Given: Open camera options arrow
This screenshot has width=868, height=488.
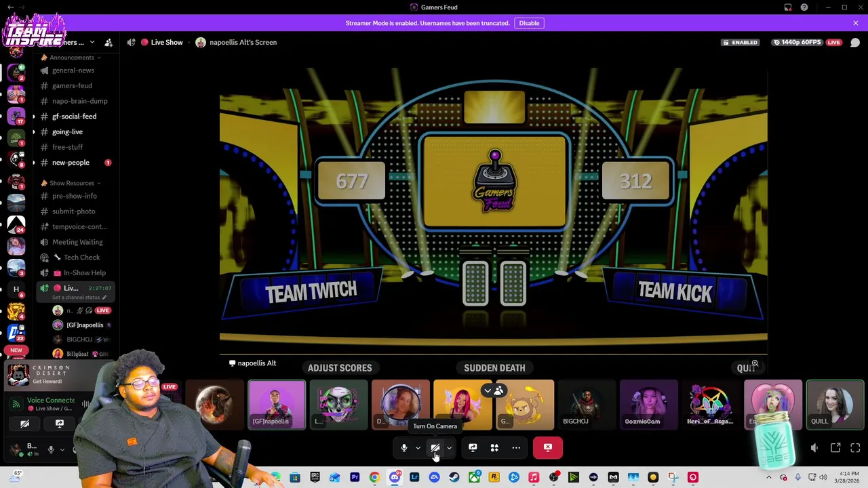Looking at the screenshot, I should pos(449,448).
